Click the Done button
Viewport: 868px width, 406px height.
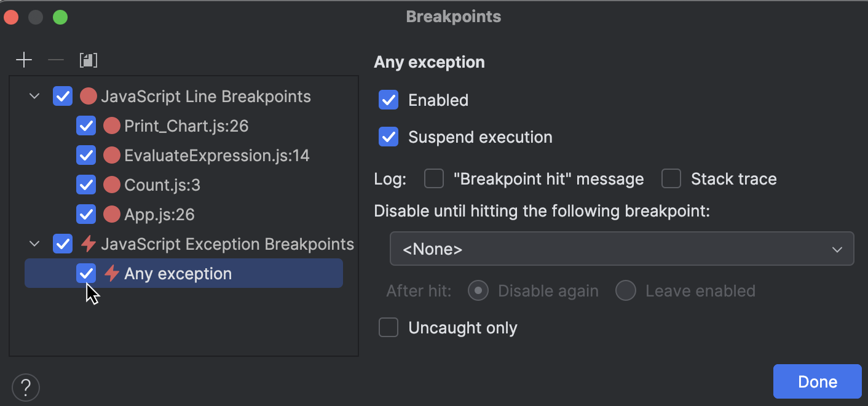click(817, 381)
